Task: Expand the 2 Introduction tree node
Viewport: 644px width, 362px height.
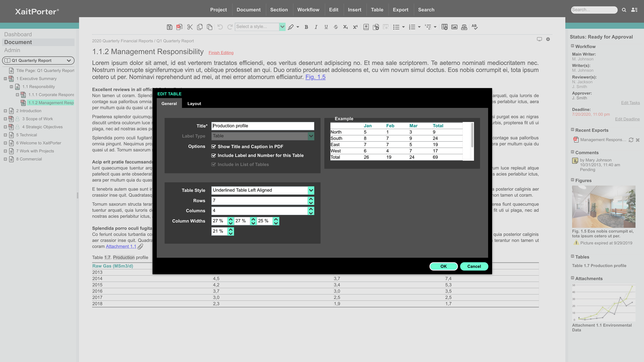Action: (x=5, y=111)
